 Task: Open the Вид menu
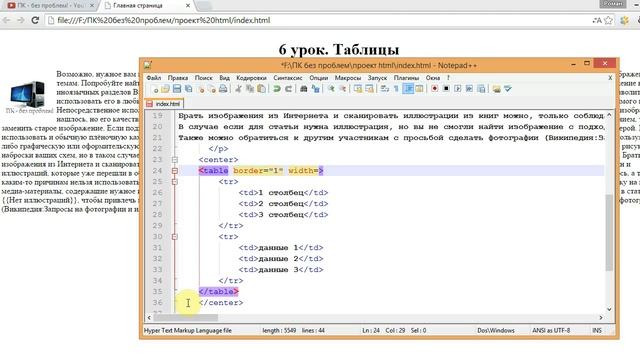point(224,78)
